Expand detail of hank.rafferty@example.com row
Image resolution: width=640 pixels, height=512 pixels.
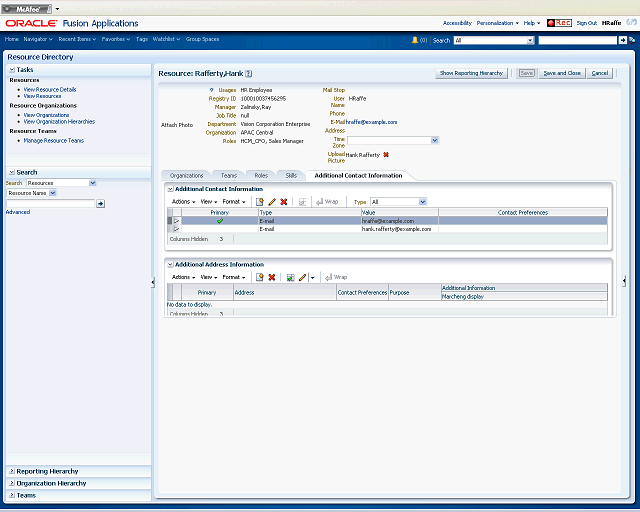[177, 229]
